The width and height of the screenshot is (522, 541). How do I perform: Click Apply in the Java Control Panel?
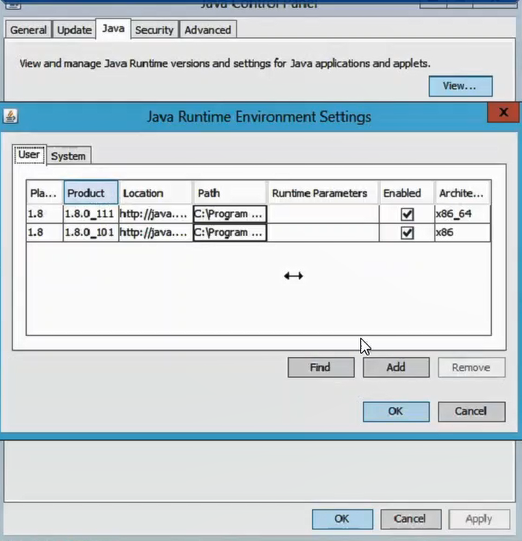479,519
